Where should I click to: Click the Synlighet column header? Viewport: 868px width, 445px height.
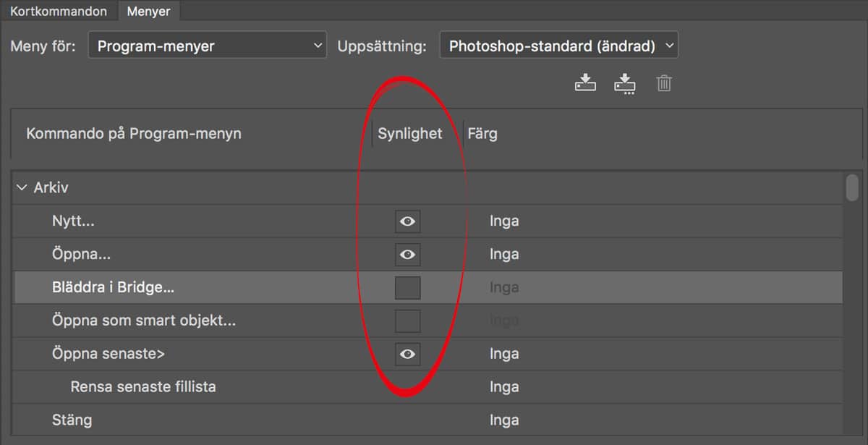tap(410, 134)
